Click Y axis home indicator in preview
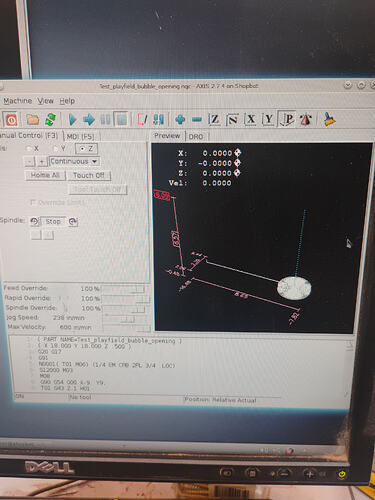The height and width of the screenshot is (500, 375). (237, 163)
